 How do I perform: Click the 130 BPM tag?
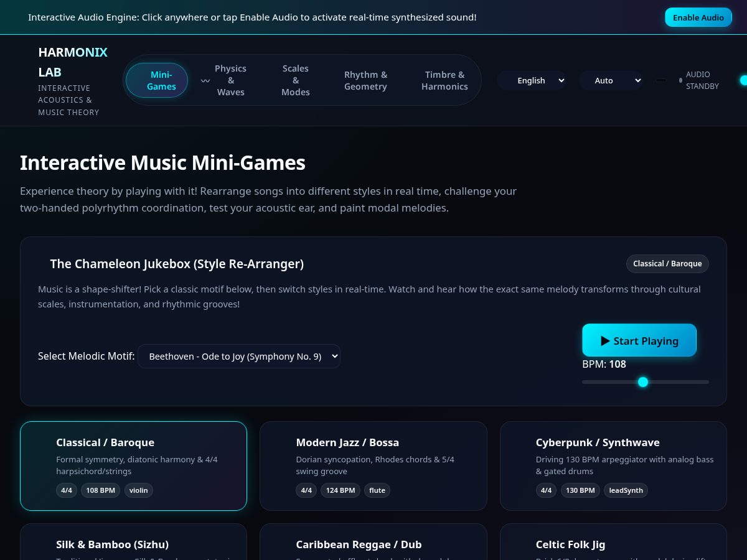pos(580,490)
